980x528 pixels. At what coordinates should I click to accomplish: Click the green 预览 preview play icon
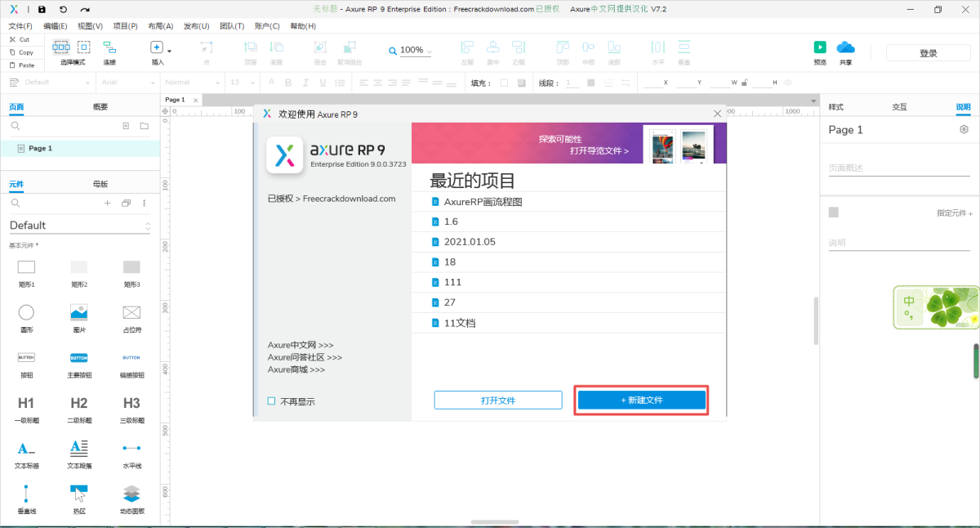point(820,47)
